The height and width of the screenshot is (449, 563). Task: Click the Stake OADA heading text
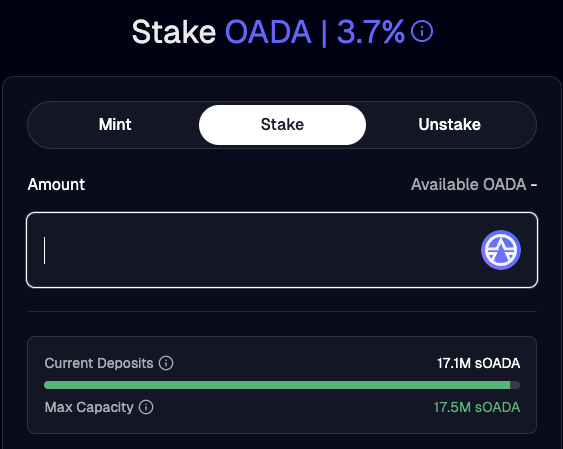click(222, 32)
